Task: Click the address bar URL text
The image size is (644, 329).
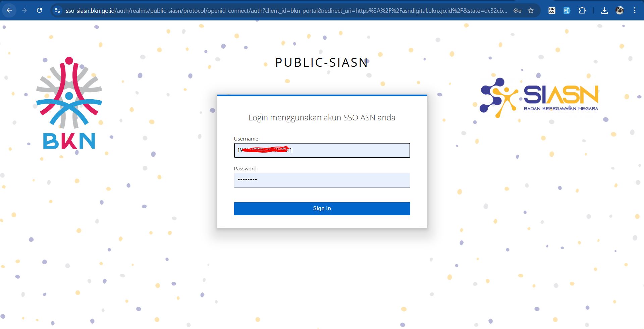Action: click(x=285, y=10)
